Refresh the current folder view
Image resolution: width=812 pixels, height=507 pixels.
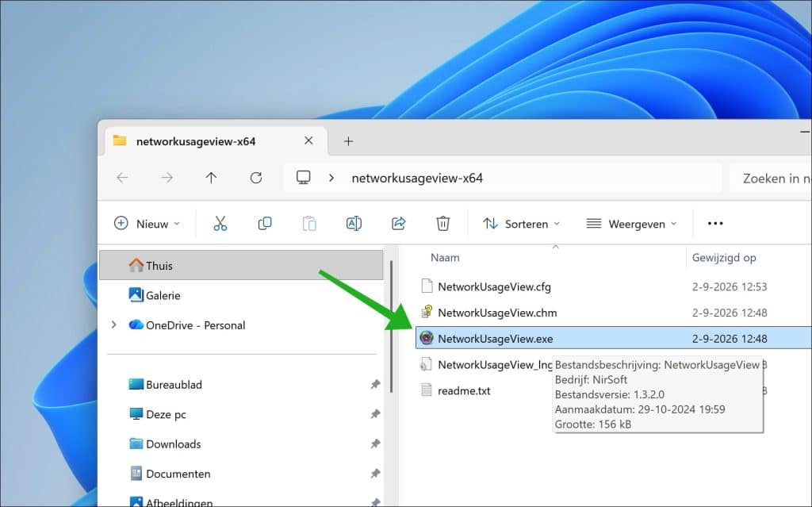pyautogui.click(x=256, y=178)
